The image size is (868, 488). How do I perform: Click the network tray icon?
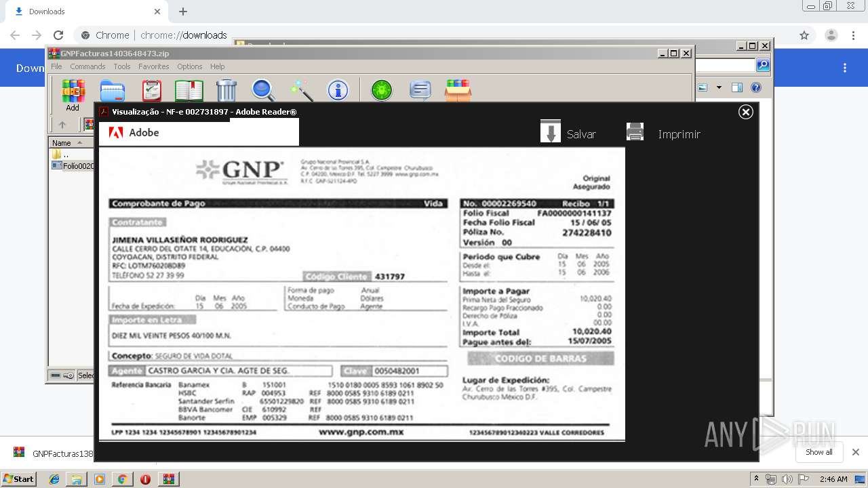pyautogui.click(x=771, y=479)
